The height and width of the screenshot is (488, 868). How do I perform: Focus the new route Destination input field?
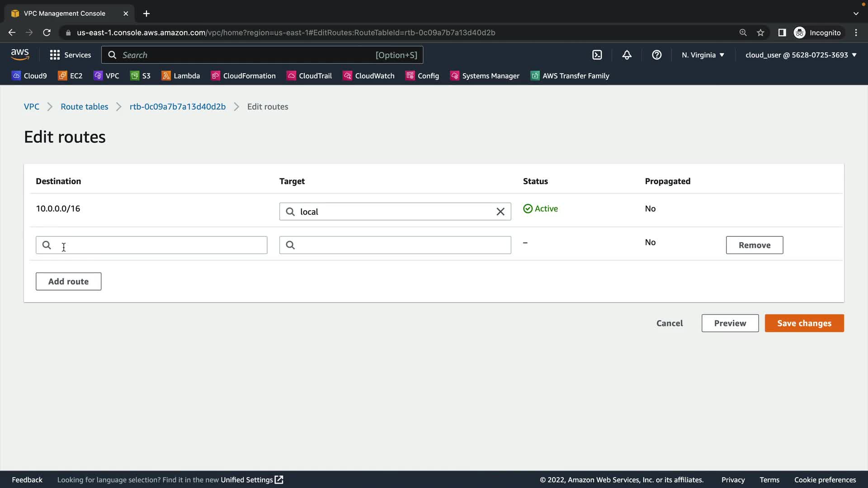pos(151,245)
